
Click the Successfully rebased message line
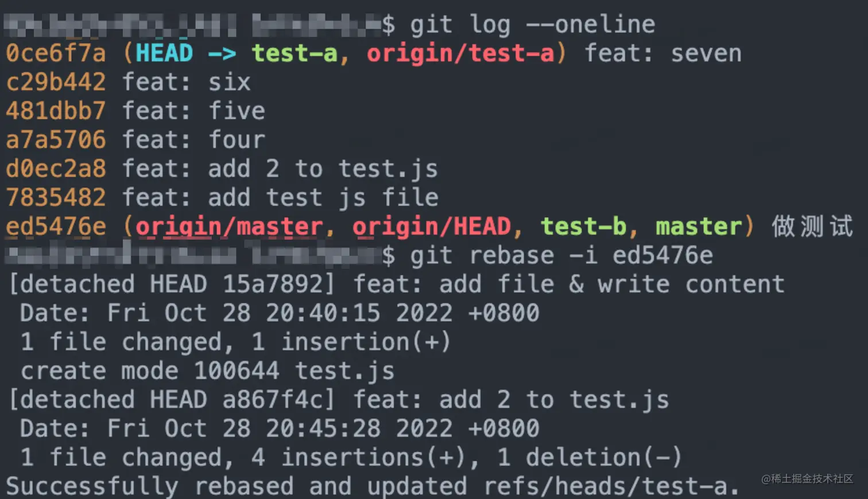(x=373, y=486)
